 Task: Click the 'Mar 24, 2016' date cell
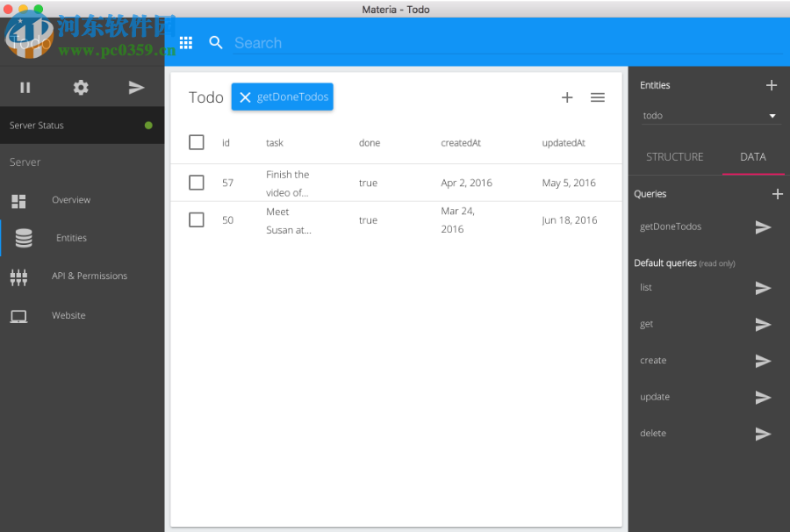458,219
